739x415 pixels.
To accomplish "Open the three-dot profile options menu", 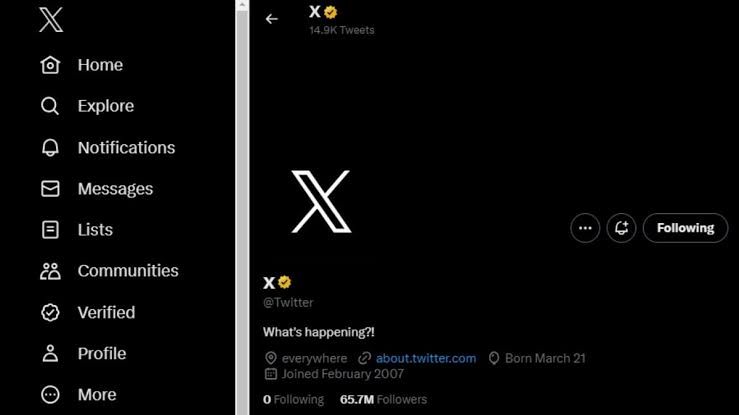I will click(x=585, y=228).
